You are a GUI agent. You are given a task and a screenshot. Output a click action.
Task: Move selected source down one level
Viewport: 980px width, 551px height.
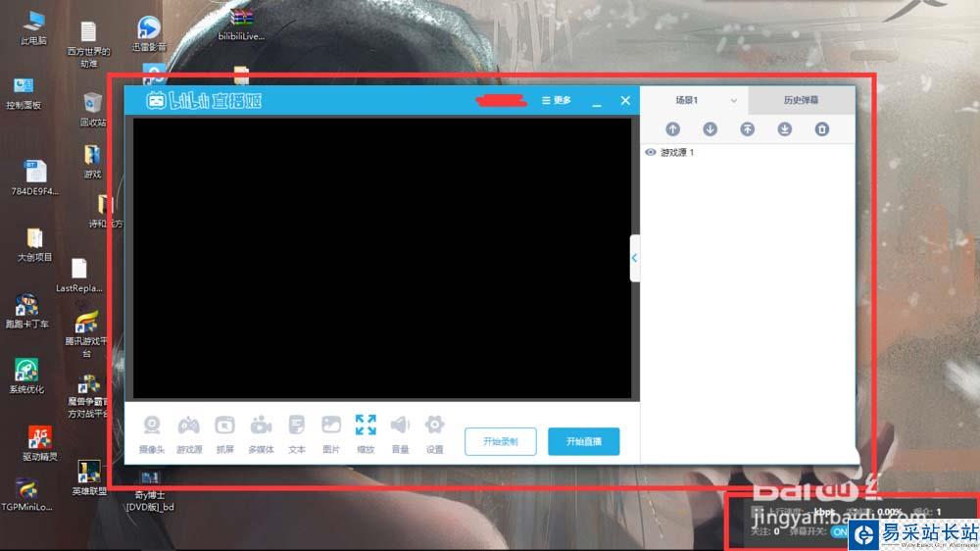(x=710, y=128)
